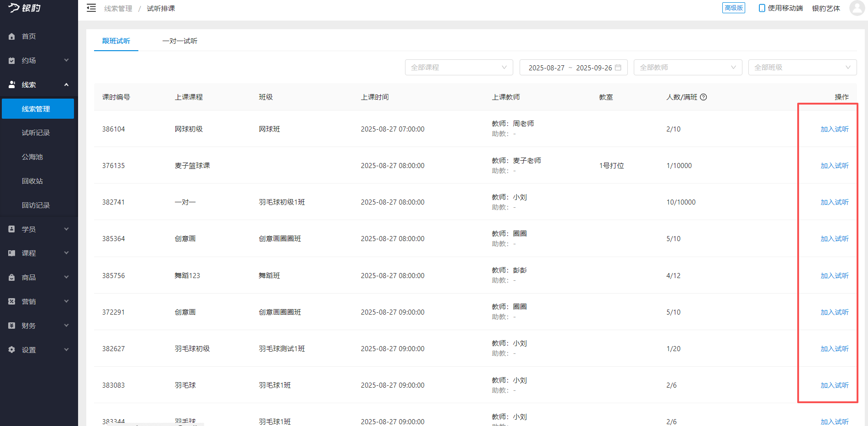Click the sidebar collapse hamburger icon
Viewport: 868px width, 426px height.
coord(91,8)
